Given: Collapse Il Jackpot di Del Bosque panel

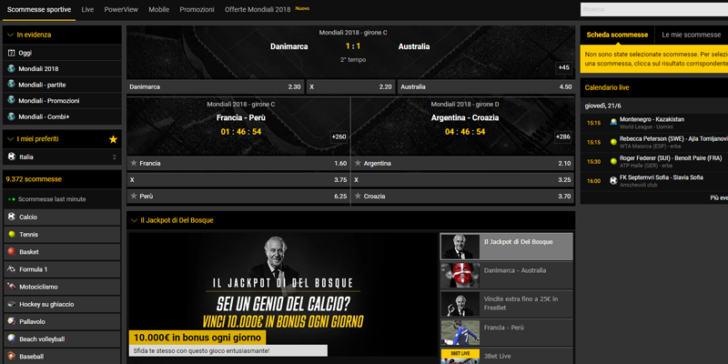Looking at the screenshot, I should (134, 221).
